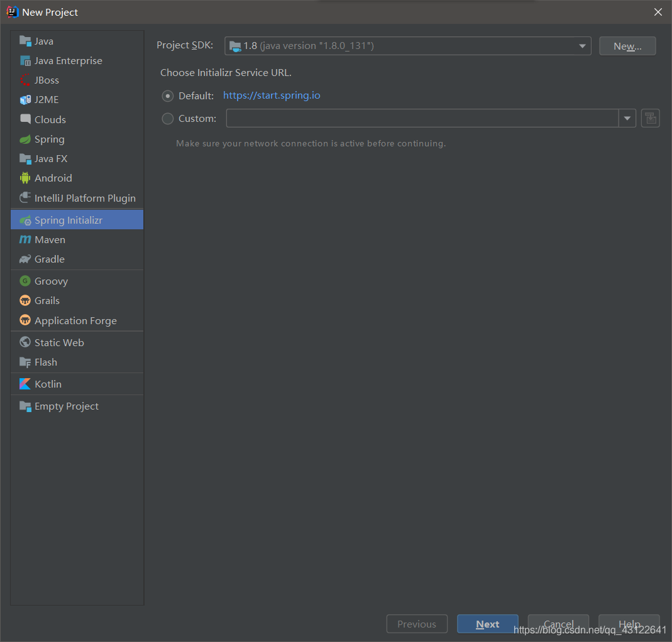Select JBoss list entry text
This screenshot has height=642, width=672.
(x=47, y=80)
